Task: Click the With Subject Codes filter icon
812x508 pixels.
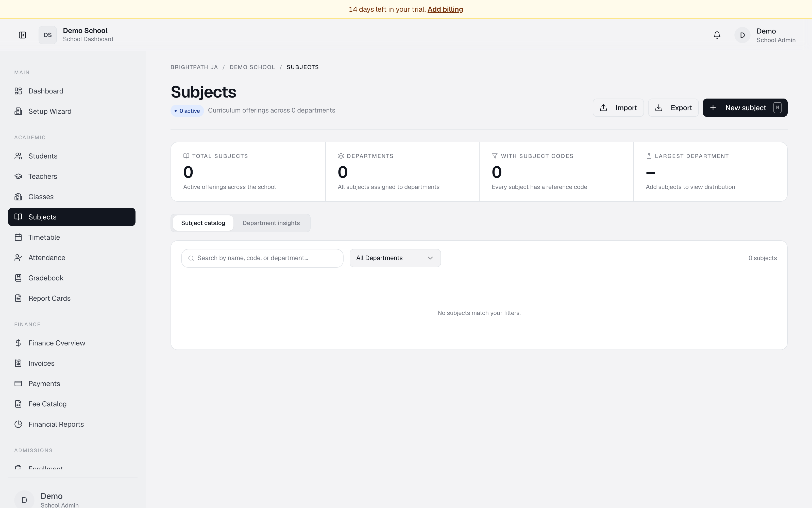Action: click(495, 156)
